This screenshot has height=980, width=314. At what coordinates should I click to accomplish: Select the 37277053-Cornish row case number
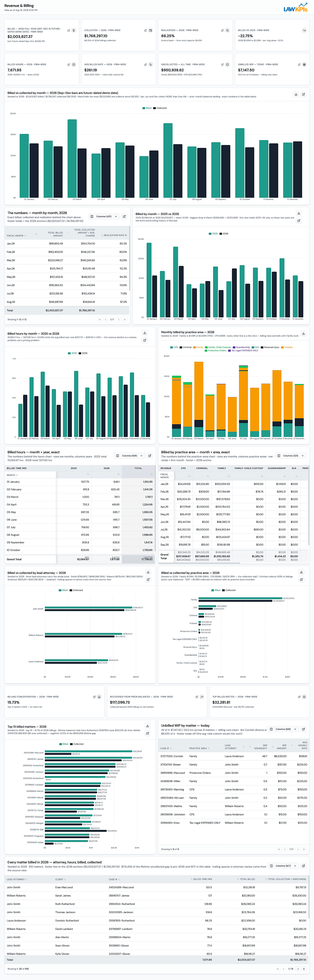(x=172, y=756)
